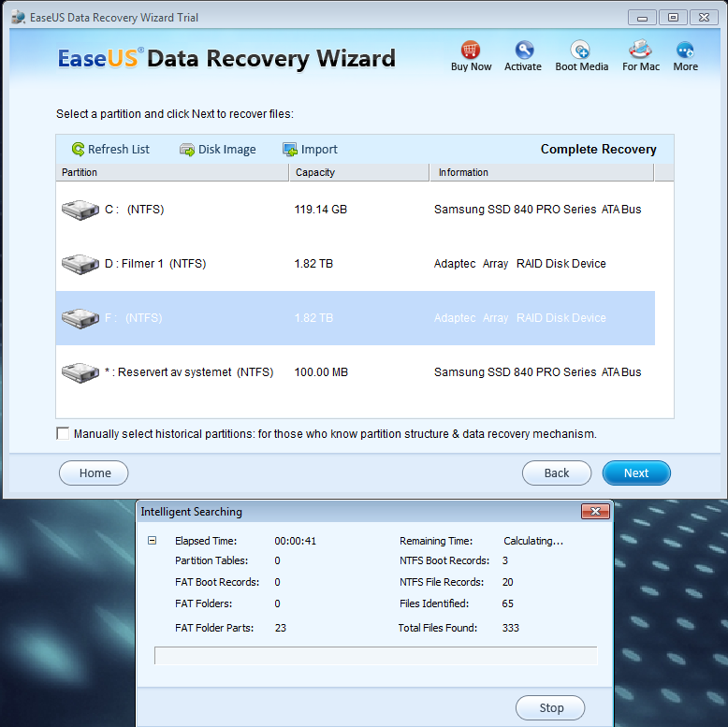Select the F: drive icon
This screenshot has height=727, width=728.
click(80, 318)
